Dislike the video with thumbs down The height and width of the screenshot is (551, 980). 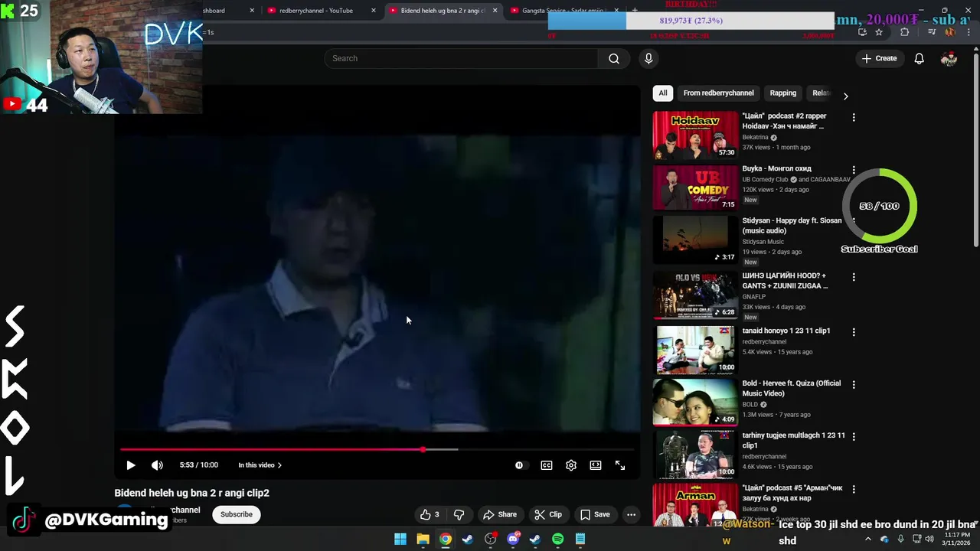[x=459, y=514]
